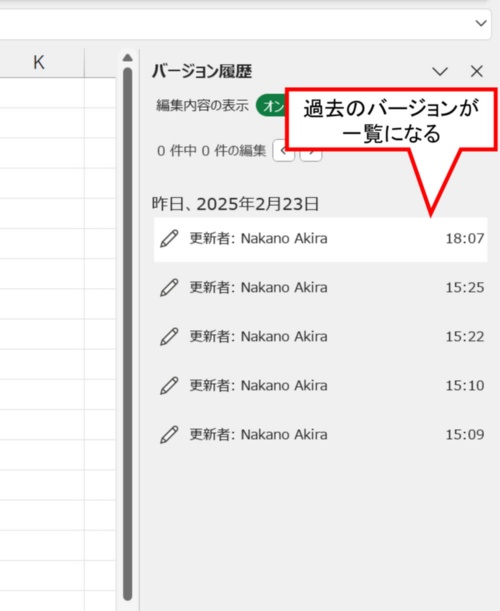Expand the formula bar with the chevron
The width and height of the screenshot is (500, 611).
tap(481, 23)
